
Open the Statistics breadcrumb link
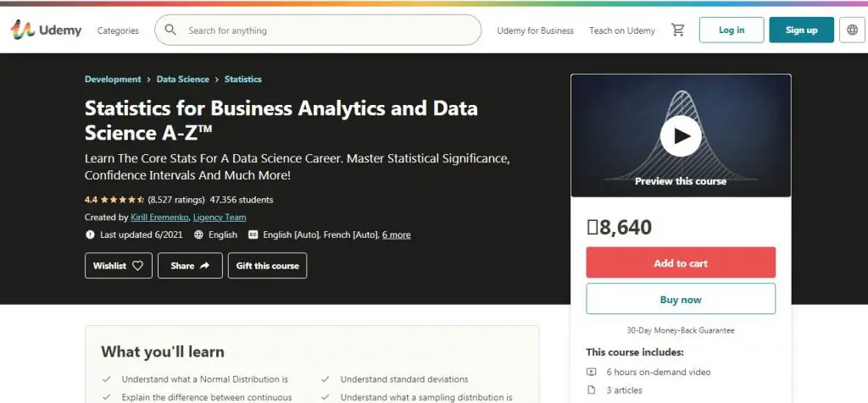pyautogui.click(x=242, y=80)
